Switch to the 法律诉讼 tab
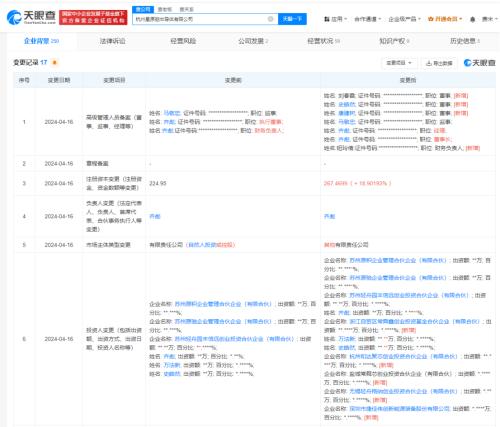The width and height of the screenshot is (500, 427). click(x=113, y=41)
